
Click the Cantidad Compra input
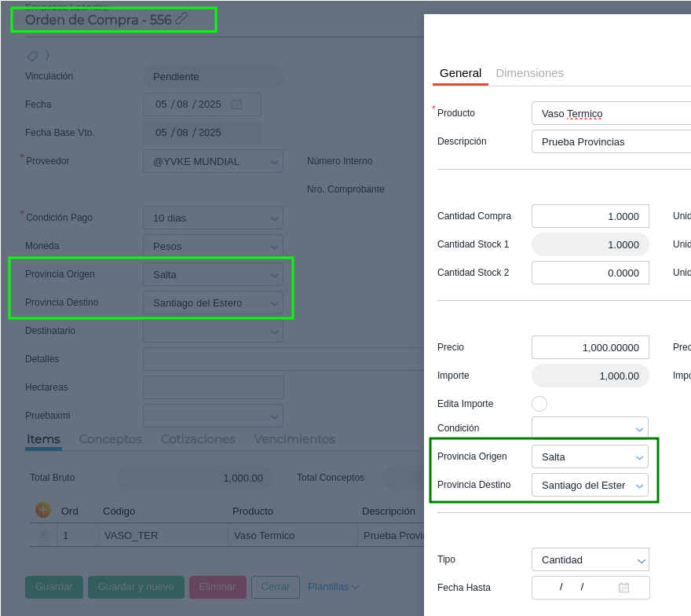590,216
